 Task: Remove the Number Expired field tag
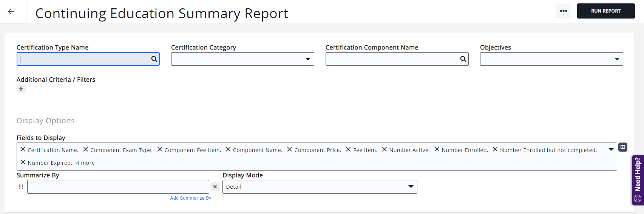click(x=23, y=163)
